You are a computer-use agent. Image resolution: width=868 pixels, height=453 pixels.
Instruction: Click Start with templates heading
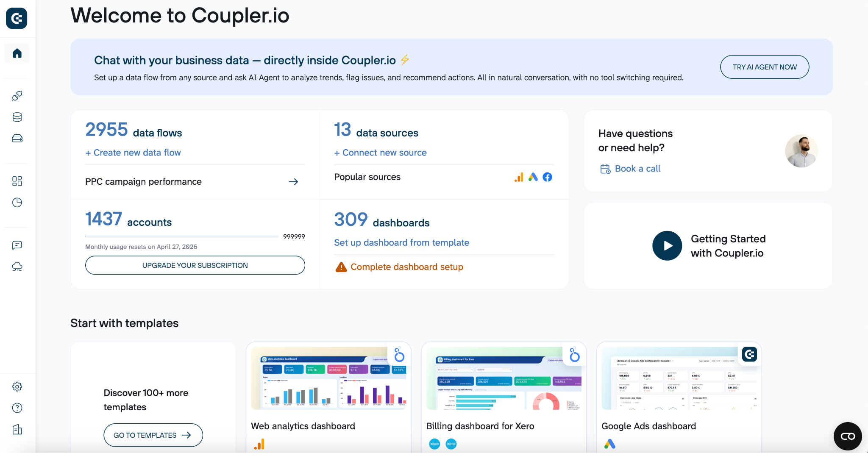tap(124, 323)
